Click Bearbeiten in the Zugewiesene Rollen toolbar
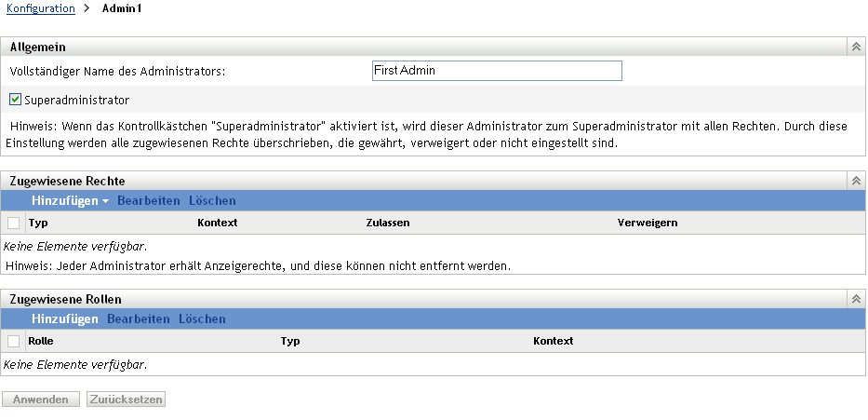 (138, 318)
